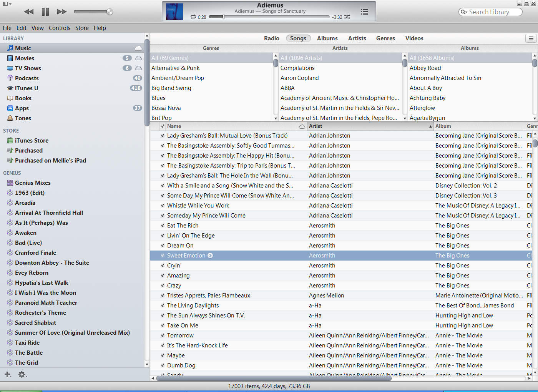Select ABBA in the Artists browser
538x392 pixels.
coord(340,88)
